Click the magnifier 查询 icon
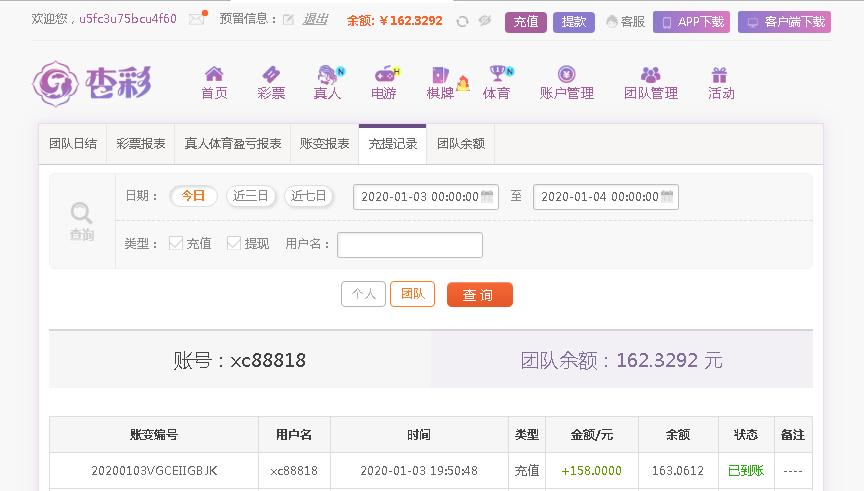864x491 pixels. (82, 221)
